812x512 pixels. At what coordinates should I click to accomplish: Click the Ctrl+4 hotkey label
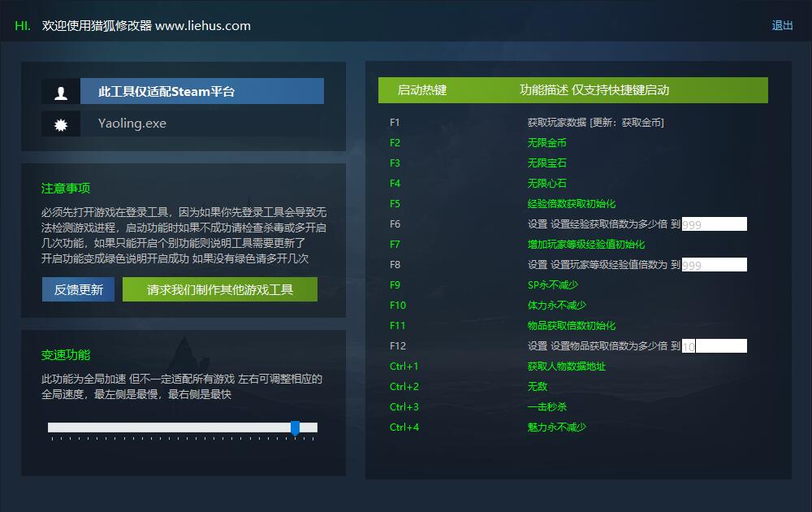coord(404,427)
